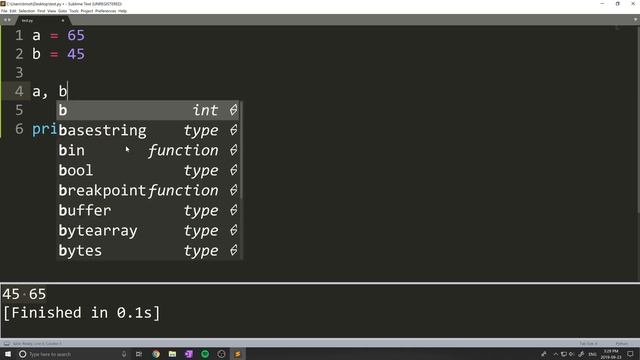This screenshot has width=640, height=360.
Task: Open Spotify from the taskbar
Action: tap(205, 354)
